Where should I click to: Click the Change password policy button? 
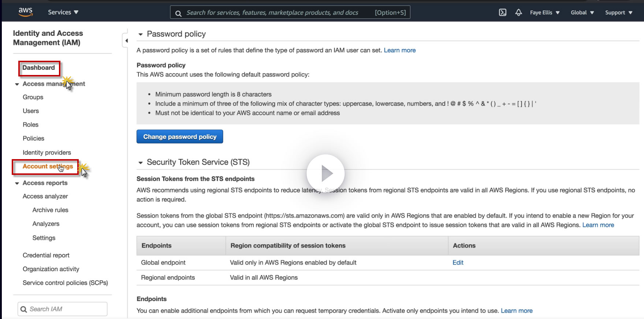coord(180,137)
